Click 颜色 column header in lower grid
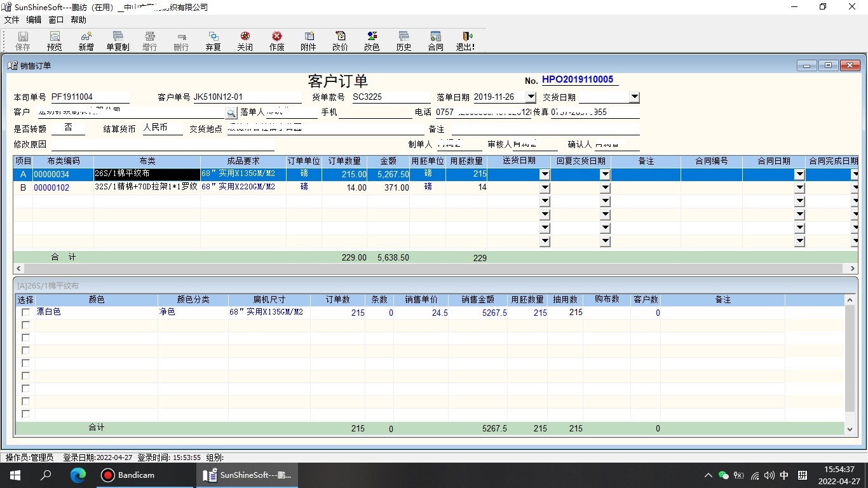 [x=97, y=299]
